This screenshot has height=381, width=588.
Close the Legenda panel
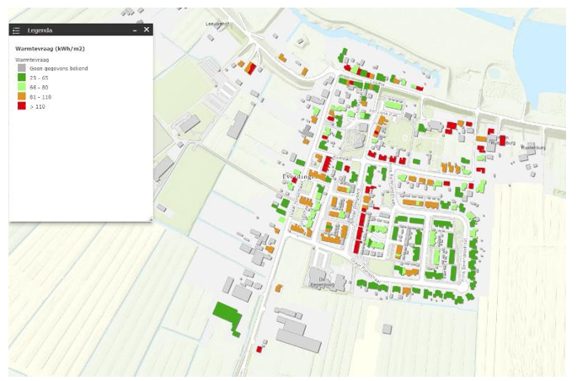point(147,30)
